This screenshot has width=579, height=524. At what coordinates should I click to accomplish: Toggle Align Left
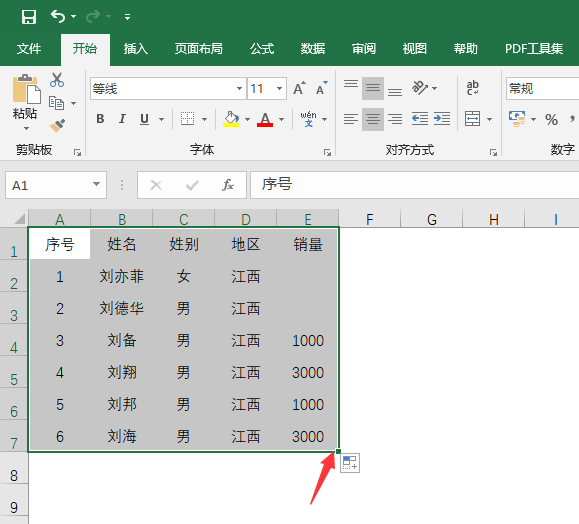click(351, 119)
